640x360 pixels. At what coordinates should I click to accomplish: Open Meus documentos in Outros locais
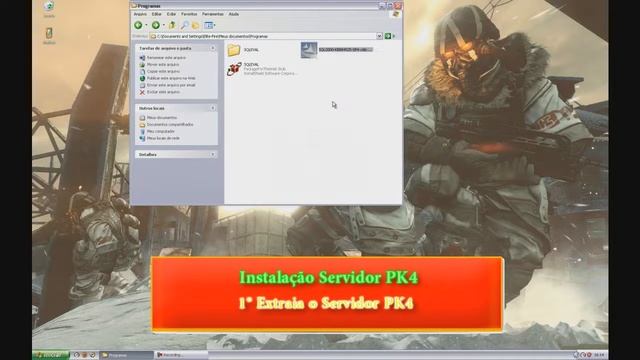coord(162,118)
